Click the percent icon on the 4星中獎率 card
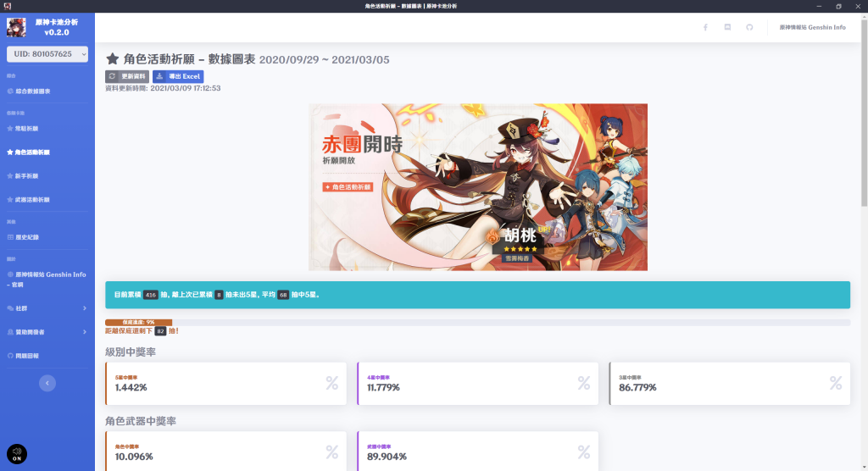 (x=583, y=383)
